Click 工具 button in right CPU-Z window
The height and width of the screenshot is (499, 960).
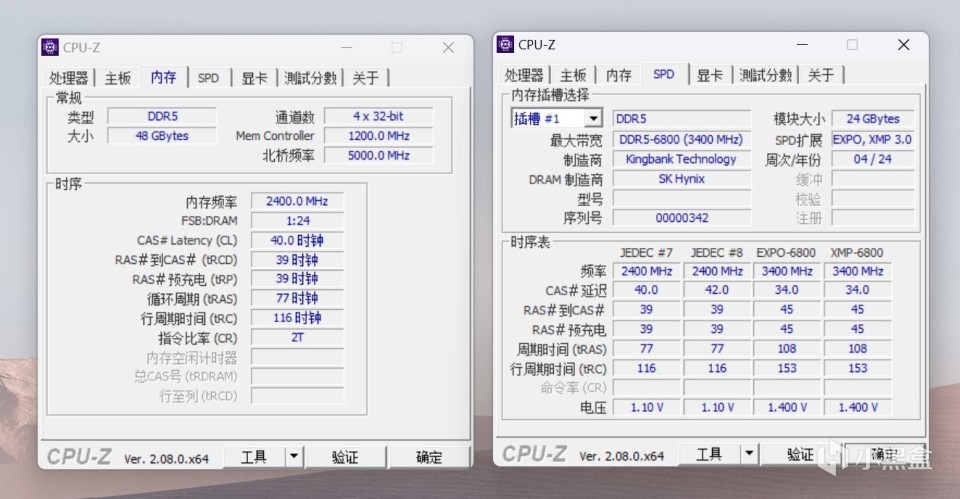709,454
